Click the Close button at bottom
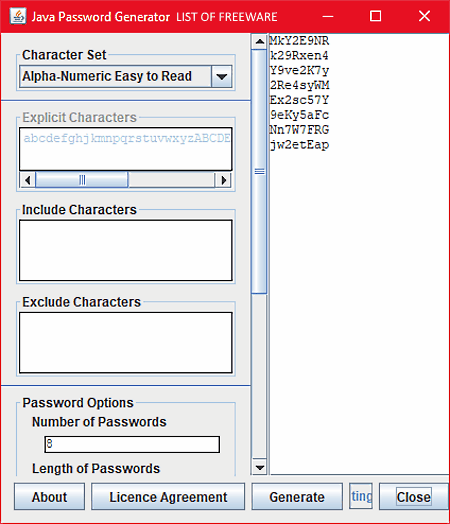 414,497
